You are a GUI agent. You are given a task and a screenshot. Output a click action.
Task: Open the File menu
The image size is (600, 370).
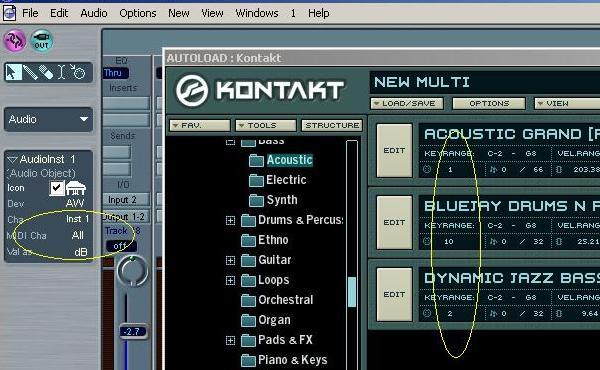click(x=30, y=13)
